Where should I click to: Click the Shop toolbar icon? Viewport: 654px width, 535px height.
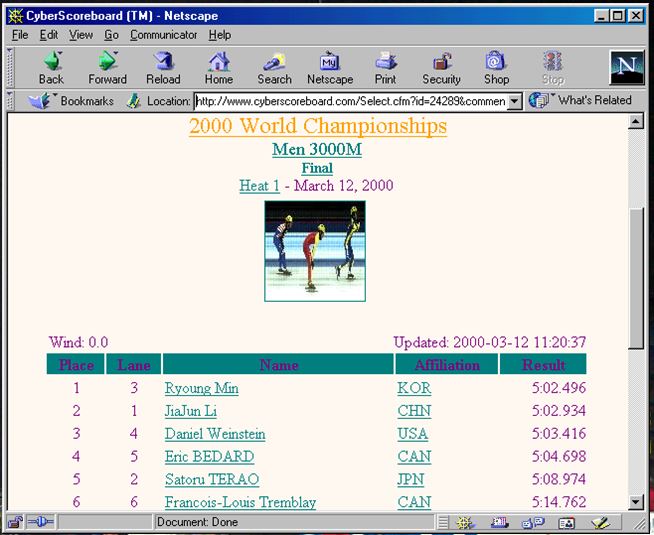point(496,67)
